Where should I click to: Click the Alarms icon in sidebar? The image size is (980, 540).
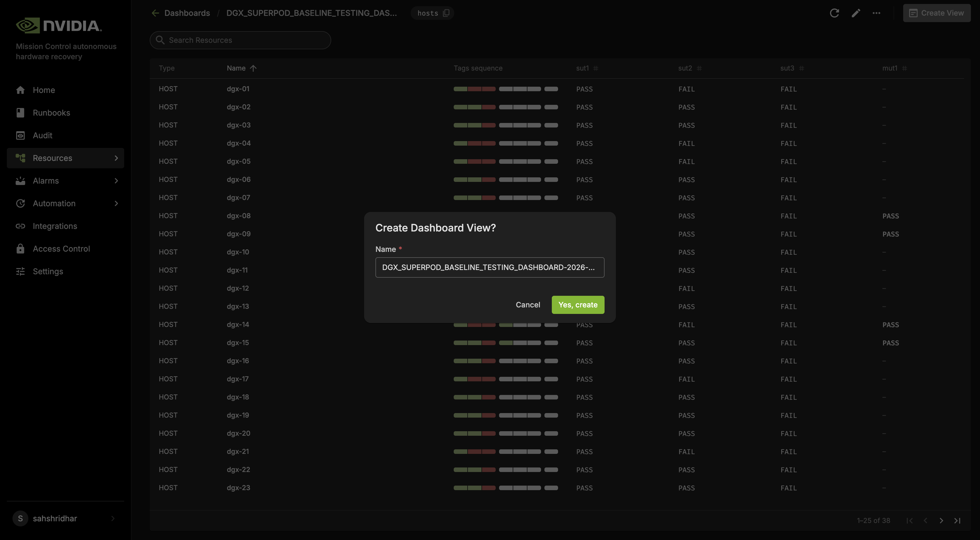tap(20, 181)
